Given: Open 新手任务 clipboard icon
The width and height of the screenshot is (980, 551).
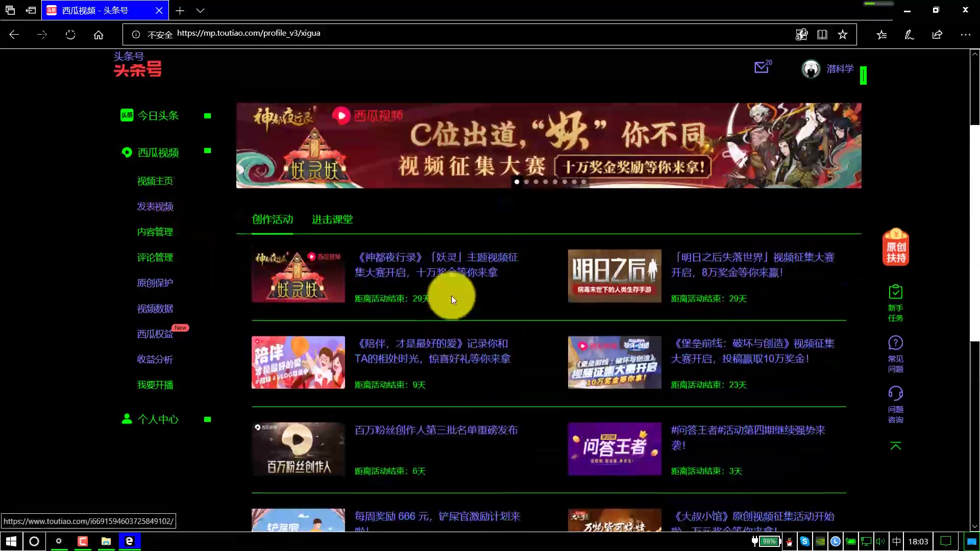Looking at the screenshot, I should (895, 292).
